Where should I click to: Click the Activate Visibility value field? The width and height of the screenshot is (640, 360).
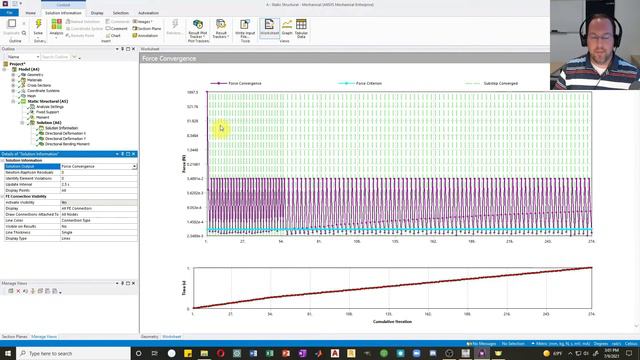click(x=99, y=202)
